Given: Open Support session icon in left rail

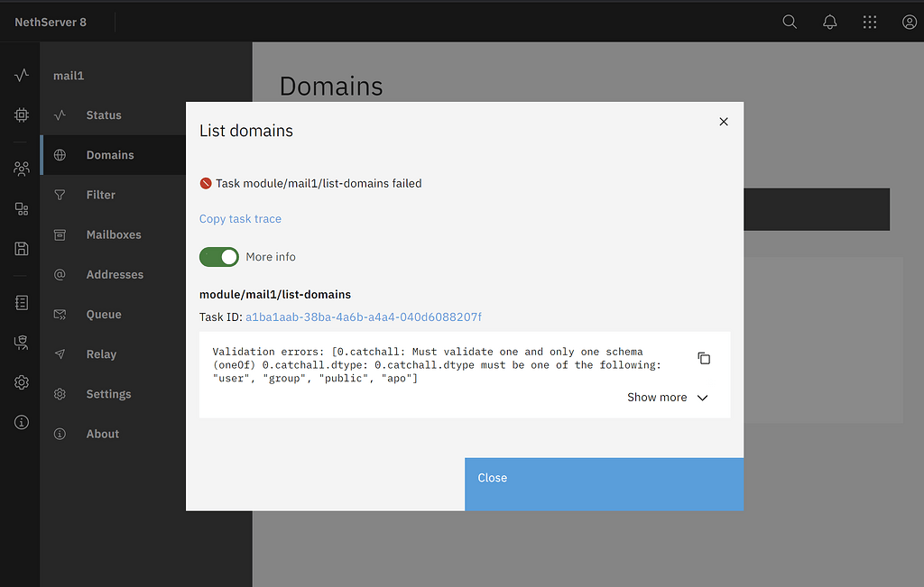Looking at the screenshot, I should 22,343.
